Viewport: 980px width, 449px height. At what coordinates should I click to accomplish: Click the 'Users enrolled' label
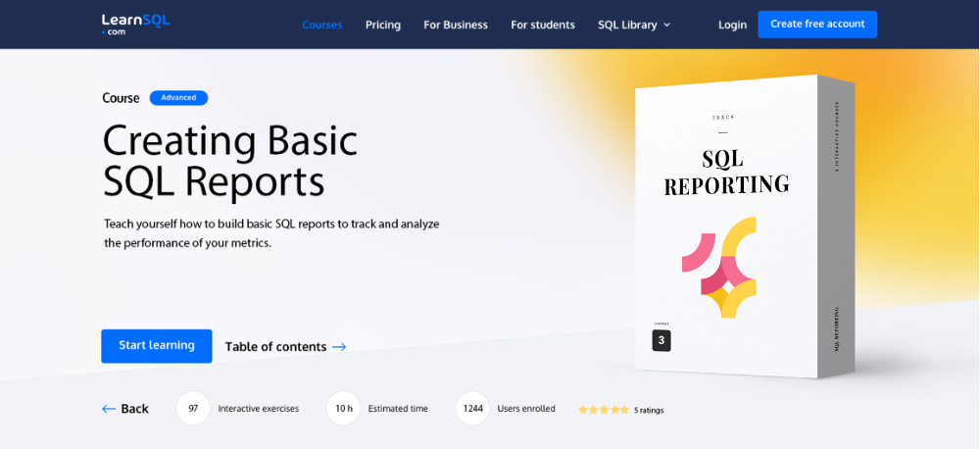[526, 409]
